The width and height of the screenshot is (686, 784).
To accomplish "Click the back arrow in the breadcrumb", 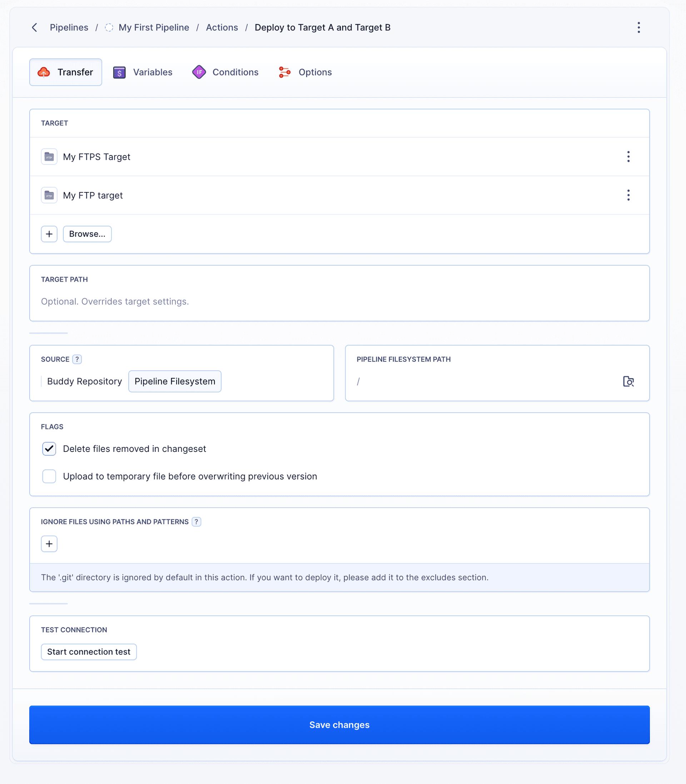I will click(x=34, y=28).
